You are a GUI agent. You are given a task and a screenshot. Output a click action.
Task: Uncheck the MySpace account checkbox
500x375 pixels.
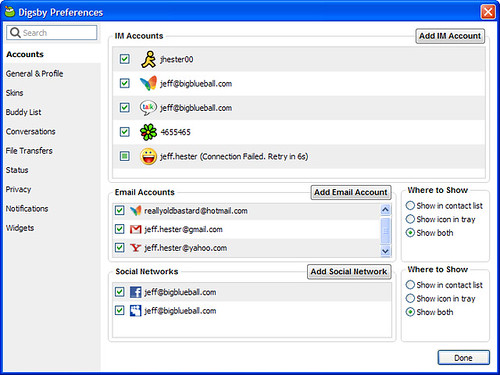coord(119,310)
